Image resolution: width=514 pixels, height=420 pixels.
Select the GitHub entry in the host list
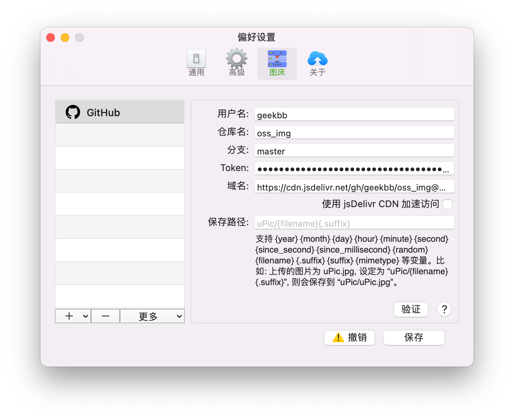pos(119,112)
